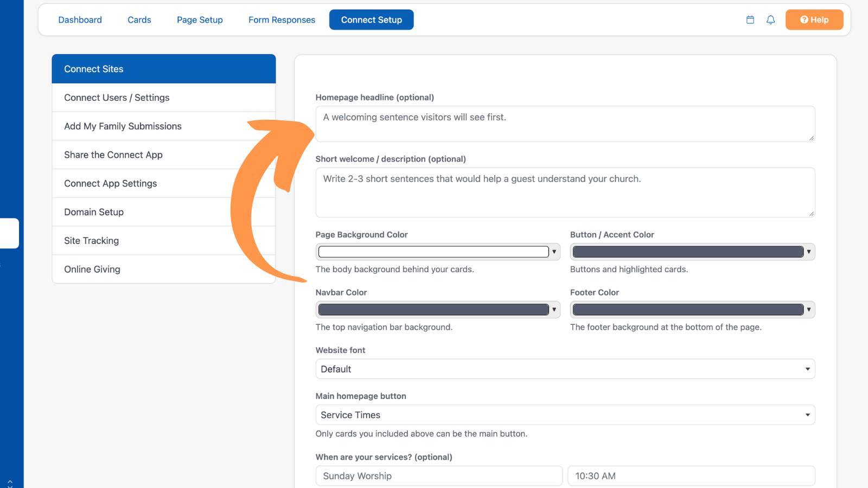Open the Website font dropdown
The height and width of the screenshot is (488, 868).
565,369
